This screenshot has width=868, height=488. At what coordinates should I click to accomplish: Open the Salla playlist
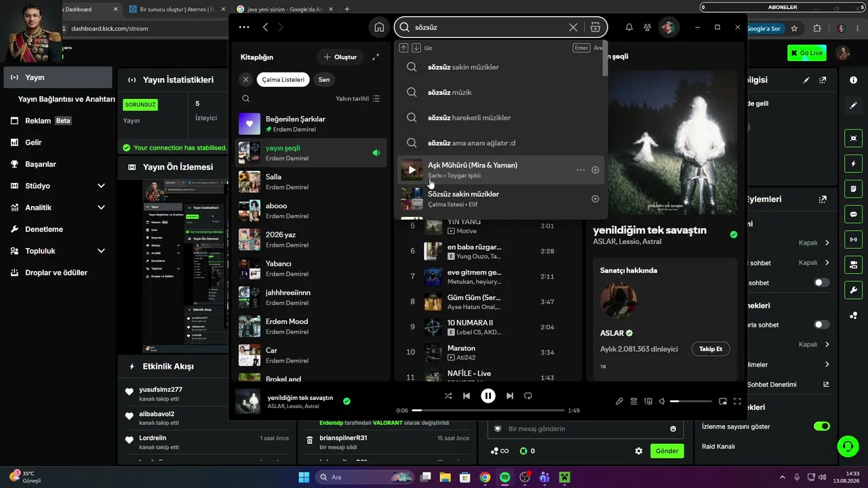pyautogui.click(x=311, y=182)
